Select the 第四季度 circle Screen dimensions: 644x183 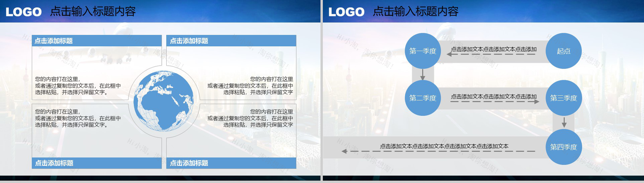(563, 147)
